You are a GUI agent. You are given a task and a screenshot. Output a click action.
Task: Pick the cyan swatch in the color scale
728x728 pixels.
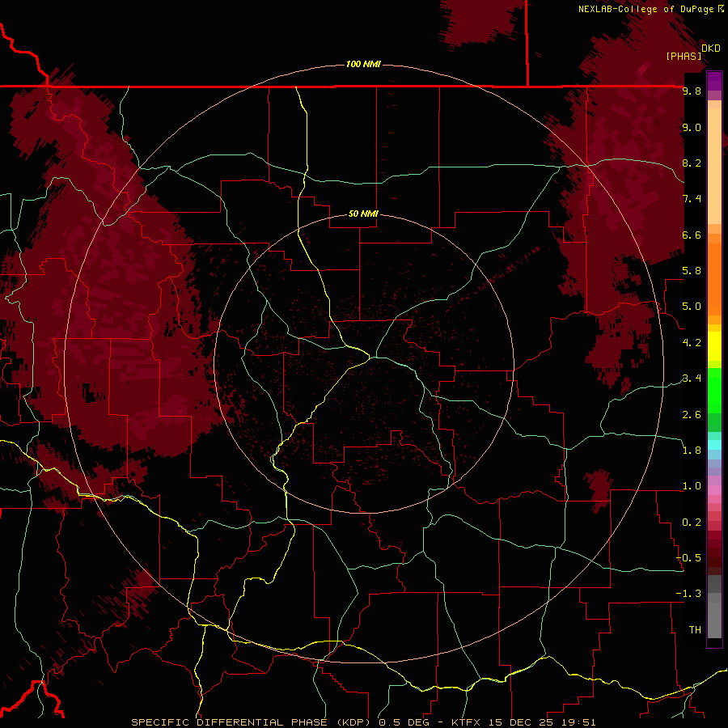click(714, 445)
